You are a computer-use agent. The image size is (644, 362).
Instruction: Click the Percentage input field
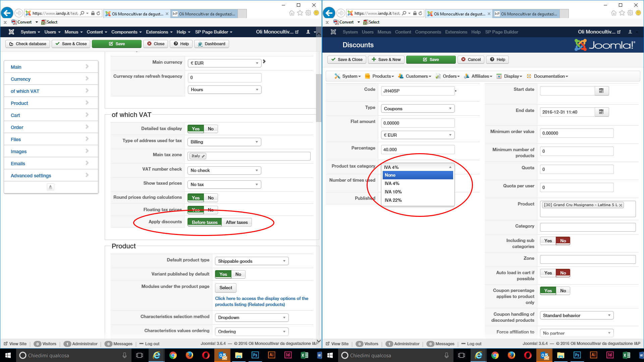pyautogui.click(x=418, y=149)
